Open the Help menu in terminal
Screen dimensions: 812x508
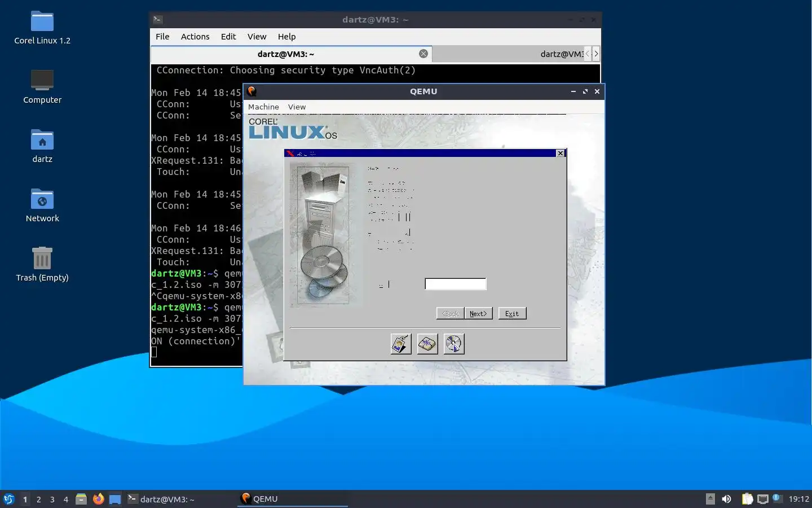click(286, 37)
